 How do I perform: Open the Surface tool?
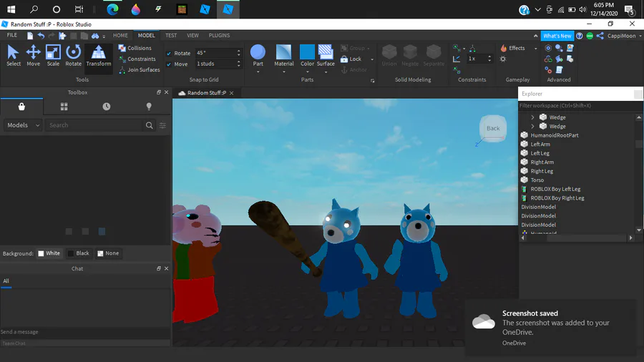[326, 55]
